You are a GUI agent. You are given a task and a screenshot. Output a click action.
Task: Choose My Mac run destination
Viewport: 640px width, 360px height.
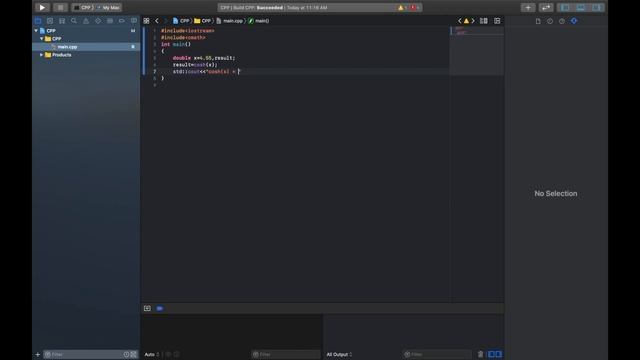tap(109, 7)
